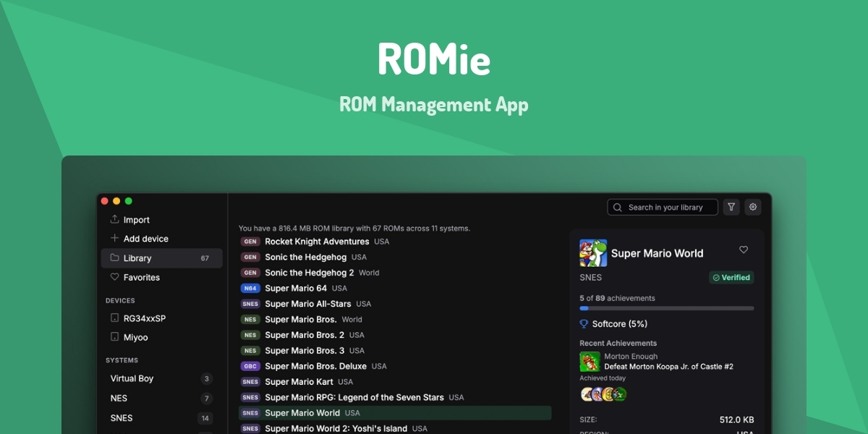The image size is (868, 434).
Task: Select Super Mario RPG: Legend of the Seven Stars
Action: point(395,397)
